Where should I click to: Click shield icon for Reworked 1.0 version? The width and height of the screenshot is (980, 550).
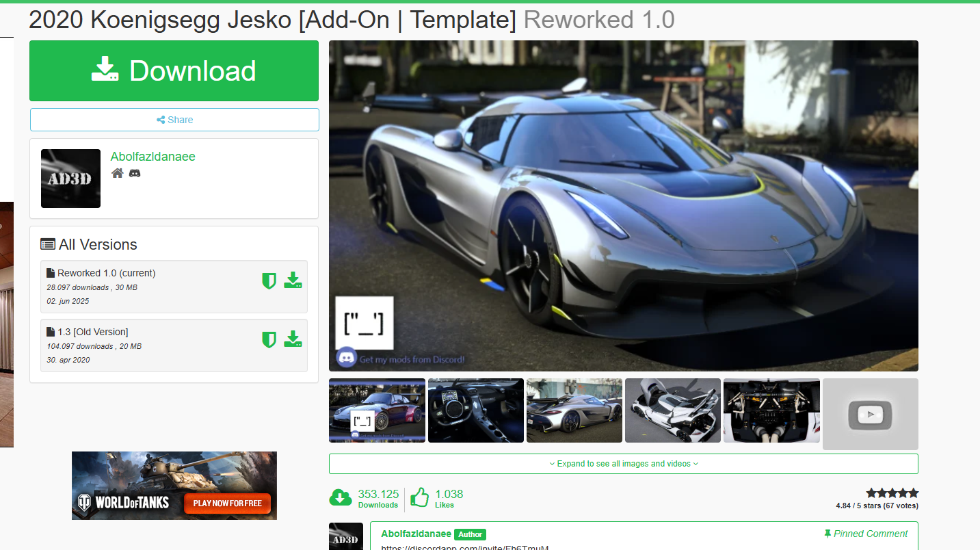(269, 280)
